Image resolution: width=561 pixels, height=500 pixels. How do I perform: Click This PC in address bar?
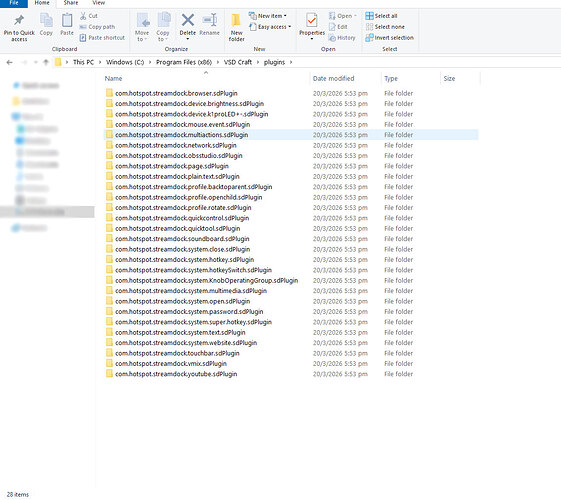tap(83, 62)
